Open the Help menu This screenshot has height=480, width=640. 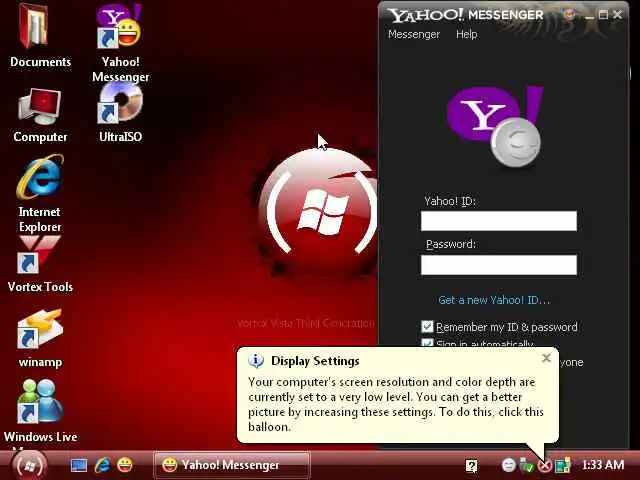coord(467,34)
